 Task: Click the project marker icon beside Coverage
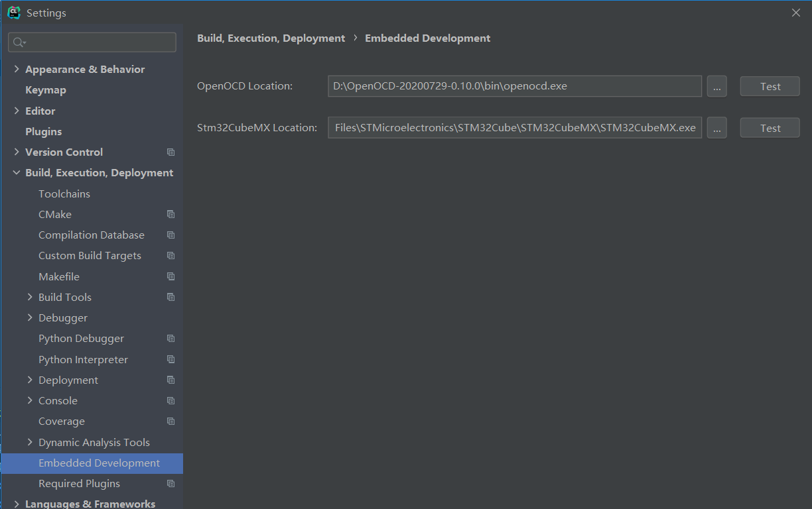point(170,421)
